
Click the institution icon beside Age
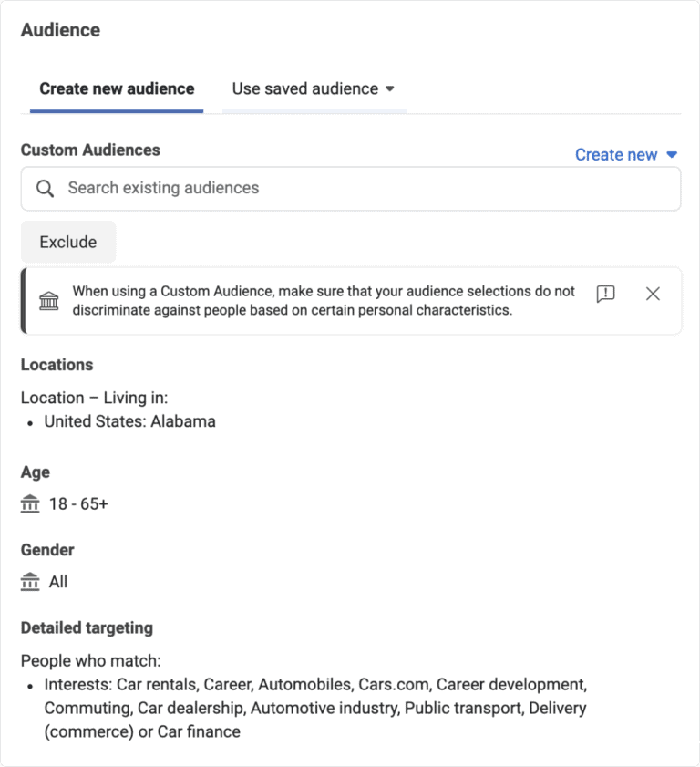pyautogui.click(x=30, y=503)
